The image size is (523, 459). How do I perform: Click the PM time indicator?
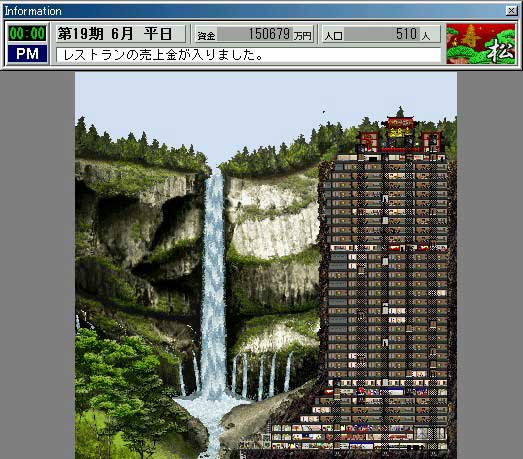pyautogui.click(x=27, y=54)
